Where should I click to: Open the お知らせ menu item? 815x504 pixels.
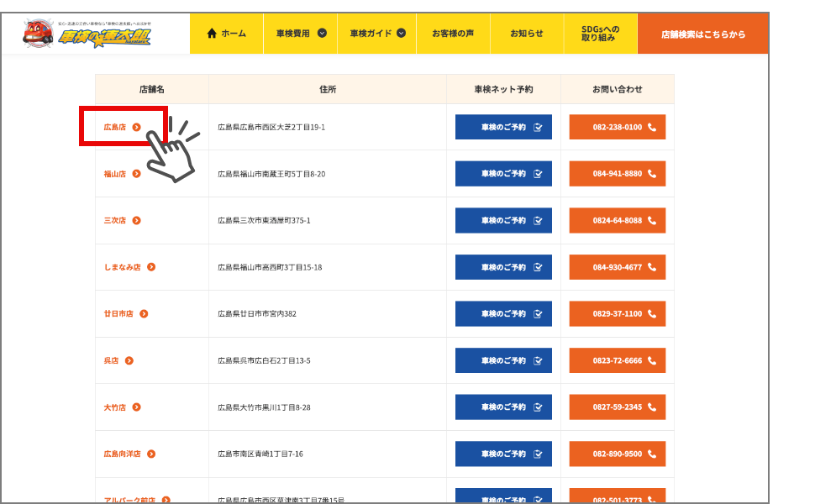coord(527,34)
